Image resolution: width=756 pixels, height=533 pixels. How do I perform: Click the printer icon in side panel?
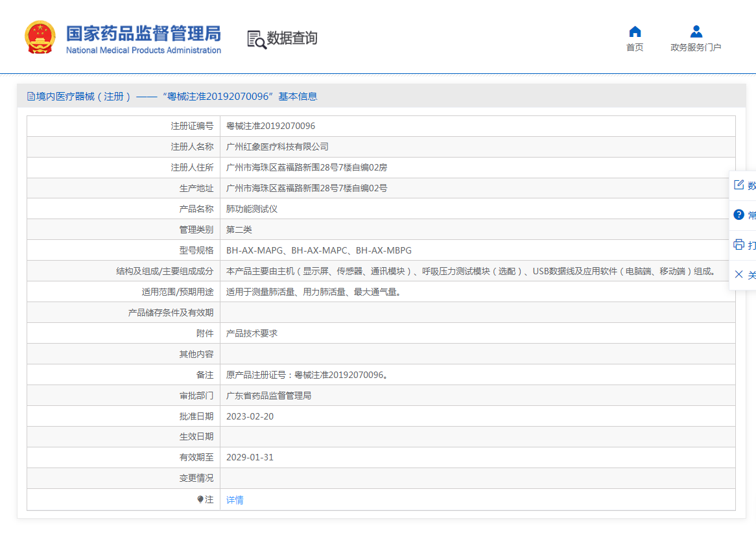click(738, 244)
